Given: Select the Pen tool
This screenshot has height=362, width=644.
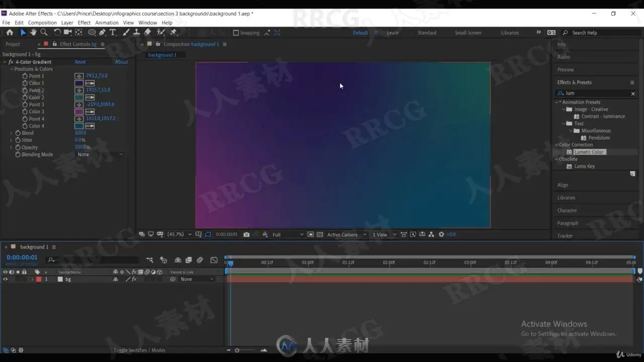Looking at the screenshot, I should [102, 32].
